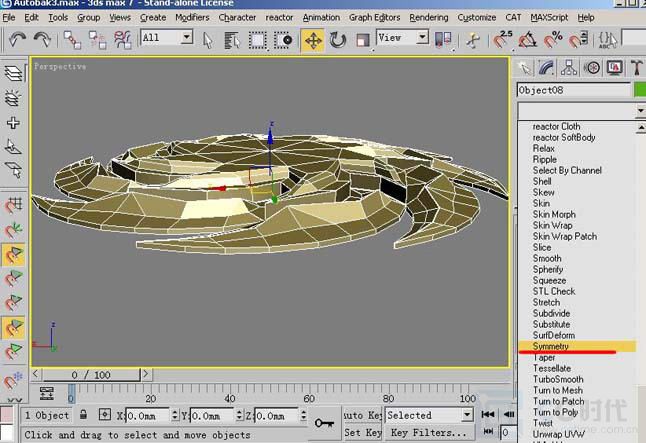Select TurboSmooth in the modifier list
This screenshot has height=443, width=646.
point(558,379)
